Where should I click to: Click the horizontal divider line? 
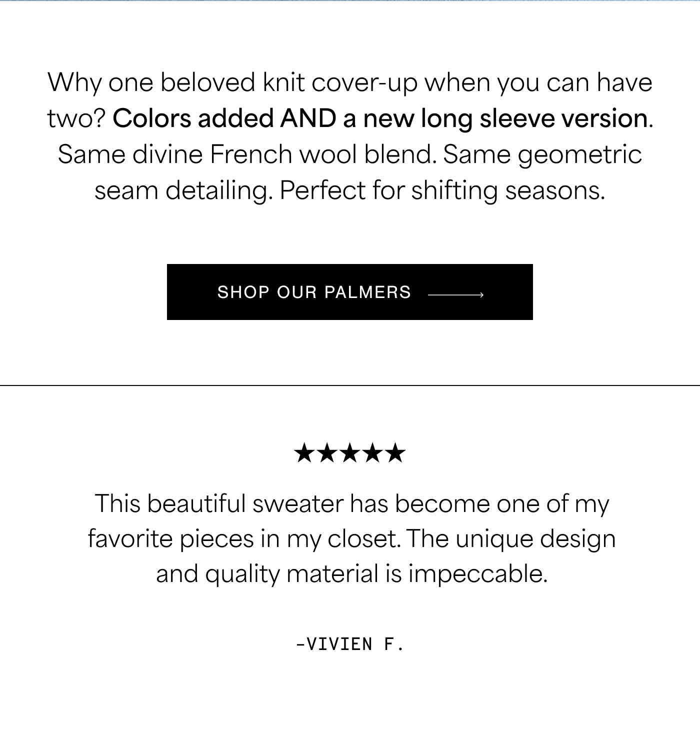[x=350, y=385]
